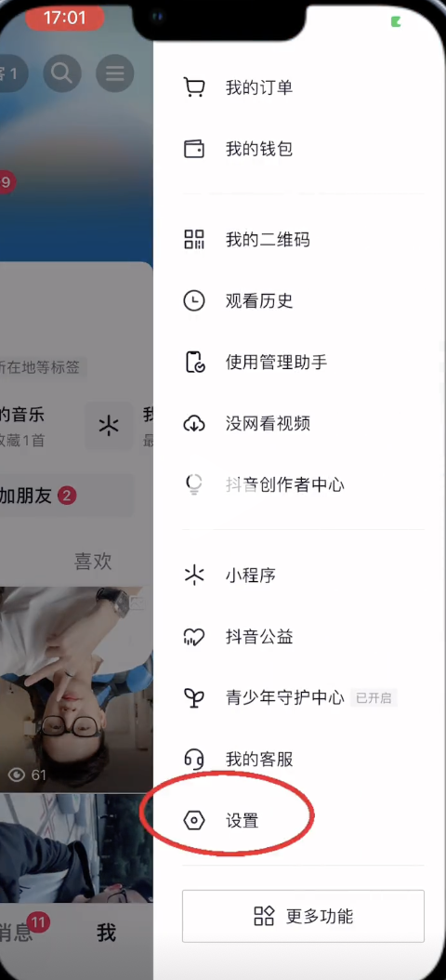This screenshot has height=980, width=446.
Task: Switch to the 我 bottom tab
Action: click(x=106, y=934)
